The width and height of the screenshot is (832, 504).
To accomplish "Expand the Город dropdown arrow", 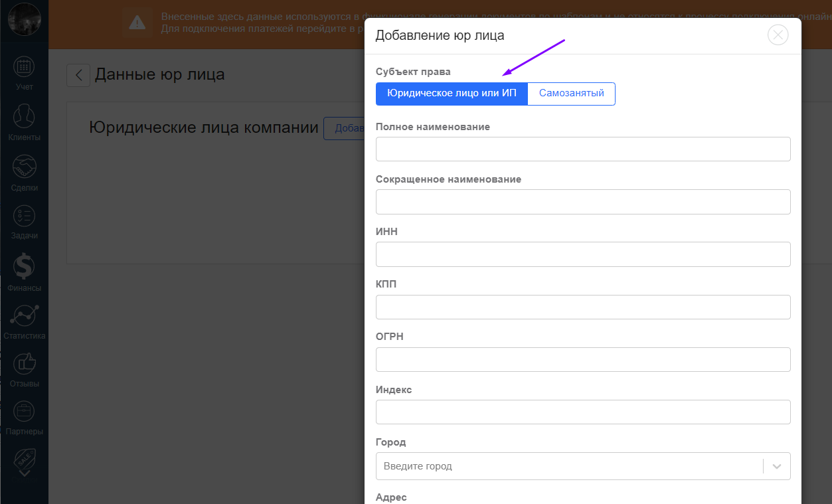I will [x=777, y=466].
